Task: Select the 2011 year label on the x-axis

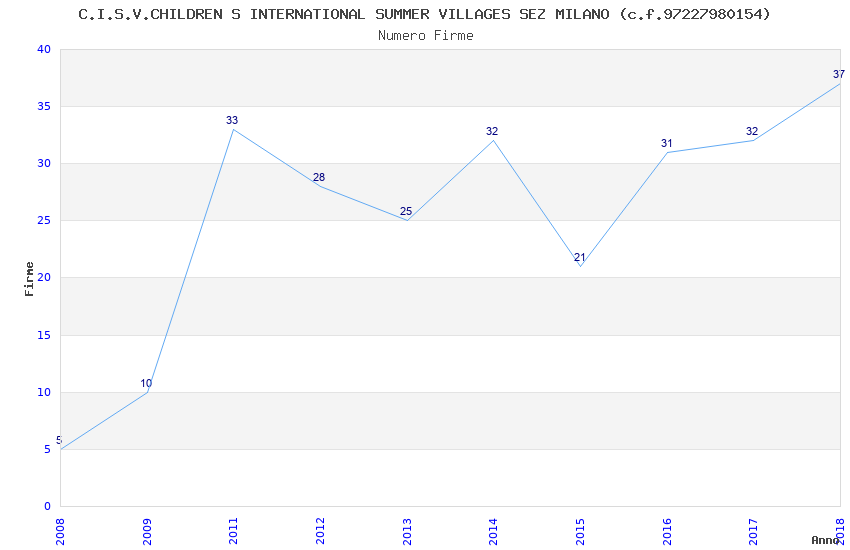Action: point(233,530)
